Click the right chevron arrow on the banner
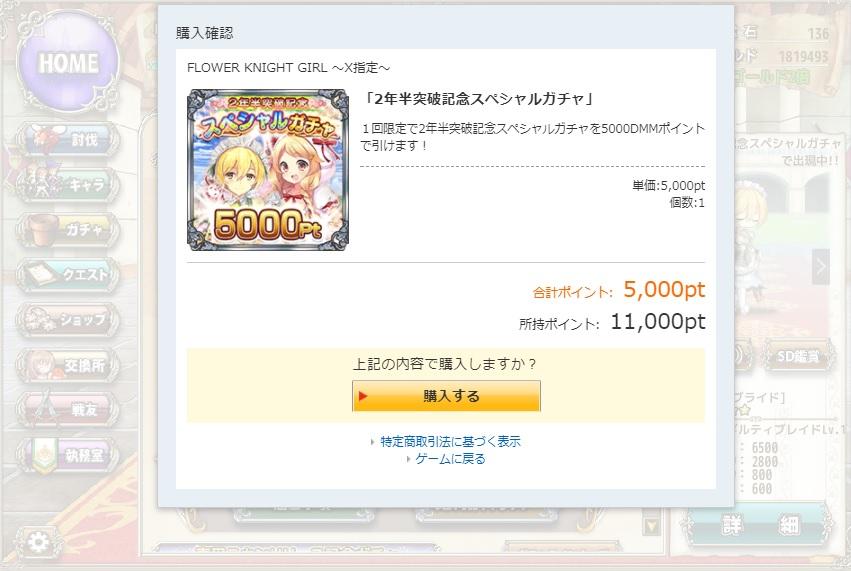Image resolution: width=851 pixels, height=571 pixels. [x=821, y=267]
